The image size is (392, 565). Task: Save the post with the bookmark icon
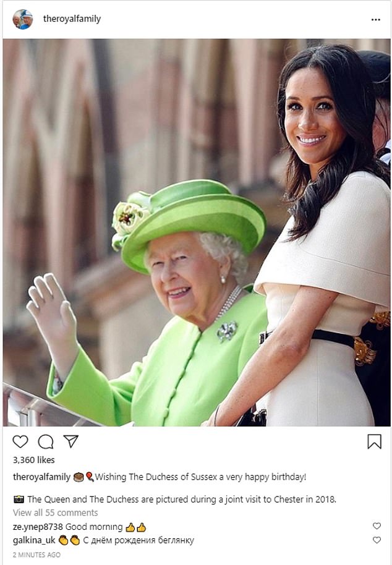pos(374,441)
